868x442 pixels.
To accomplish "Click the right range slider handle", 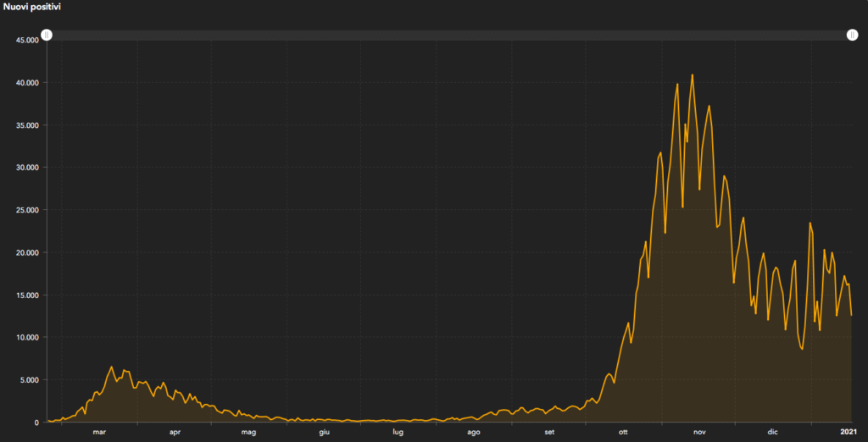I will 853,35.
